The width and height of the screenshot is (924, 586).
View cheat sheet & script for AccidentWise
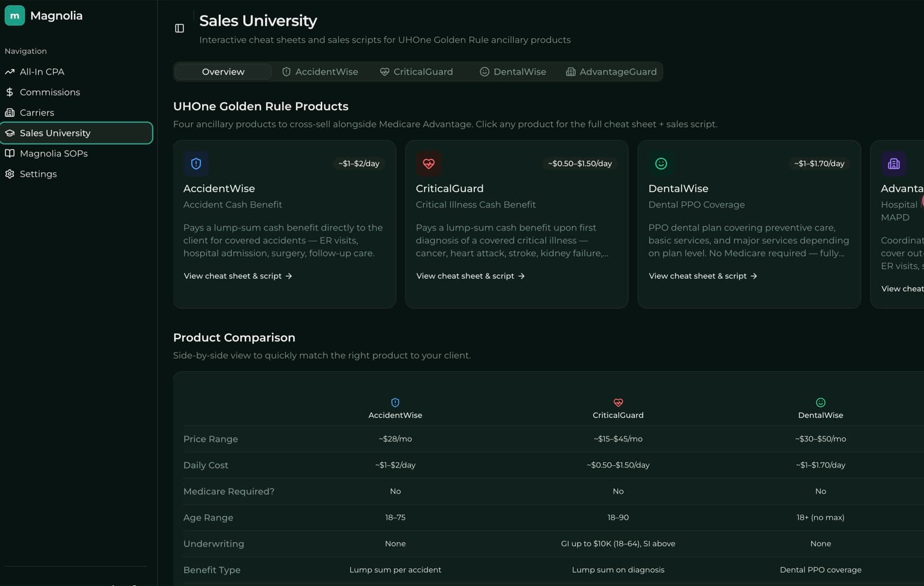click(238, 276)
